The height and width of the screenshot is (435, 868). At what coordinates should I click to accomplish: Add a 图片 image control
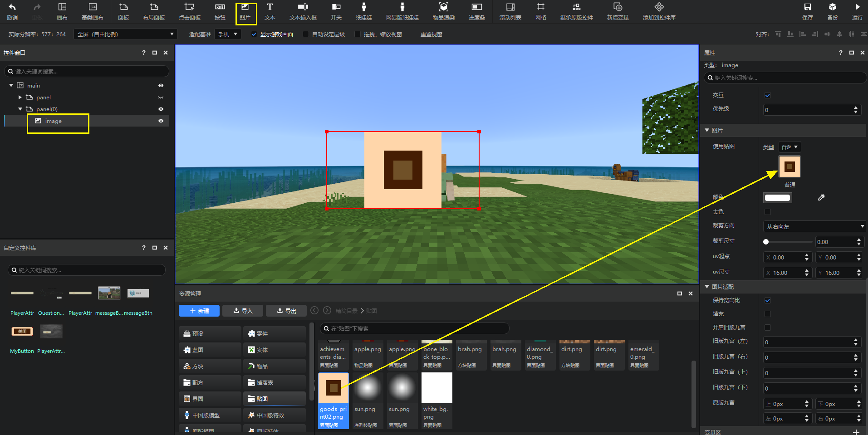(x=245, y=11)
